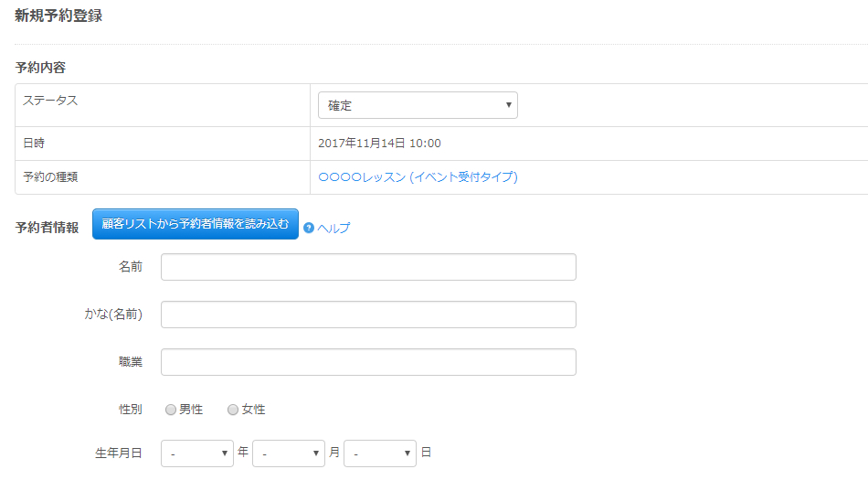Expand the birth year dropdown
Viewport: 868px width, 480px height.
tap(197, 453)
